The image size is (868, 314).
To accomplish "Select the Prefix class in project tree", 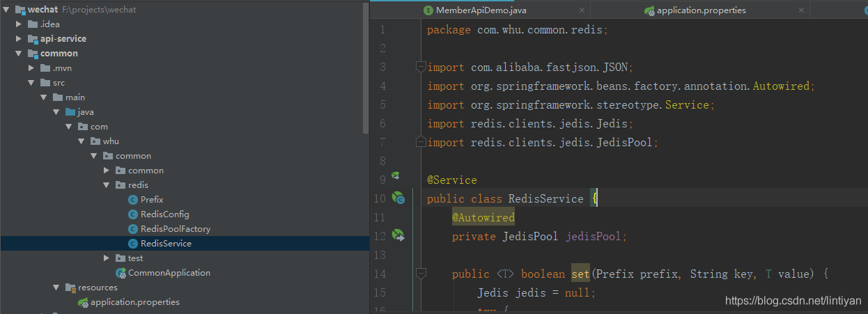I will (152, 200).
